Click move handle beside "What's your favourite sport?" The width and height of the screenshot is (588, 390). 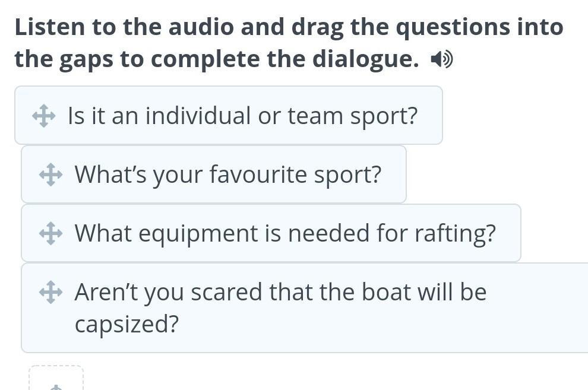click(50, 175)
